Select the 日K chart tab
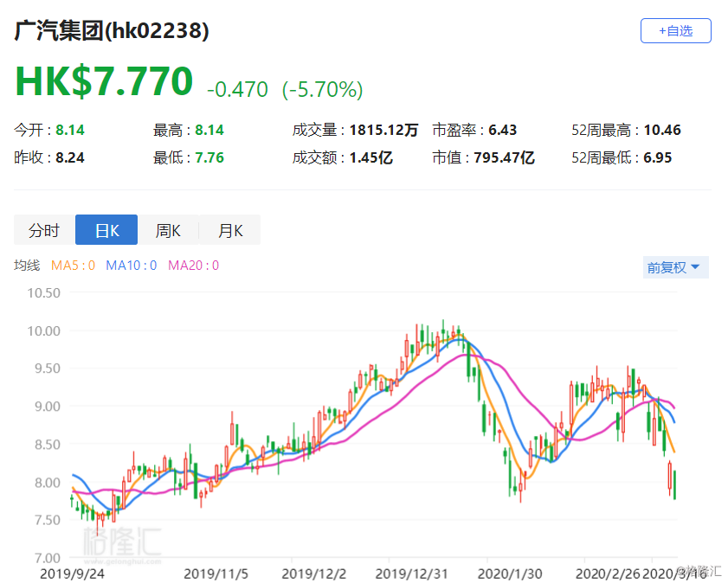 106,229
